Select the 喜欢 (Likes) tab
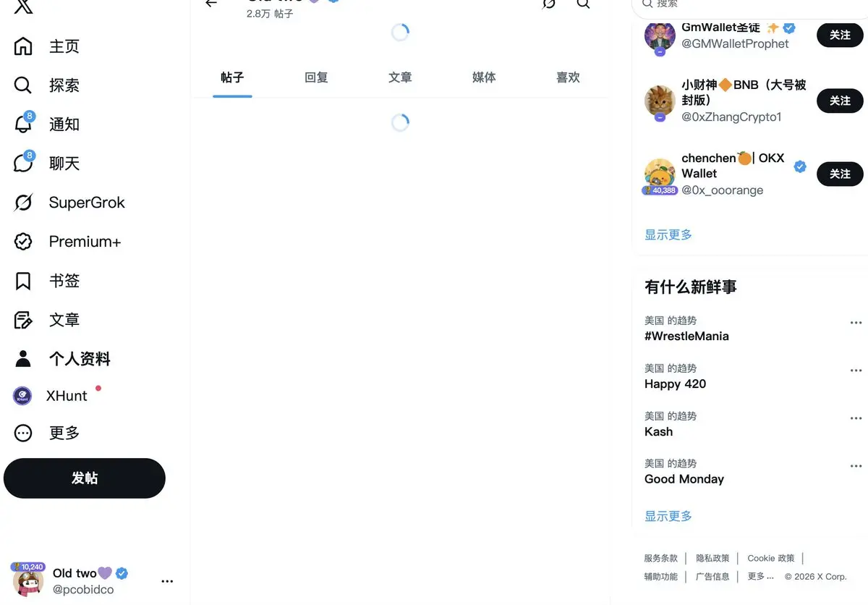Viewport: 868px width, 605px height. click(x=568, y=77)
